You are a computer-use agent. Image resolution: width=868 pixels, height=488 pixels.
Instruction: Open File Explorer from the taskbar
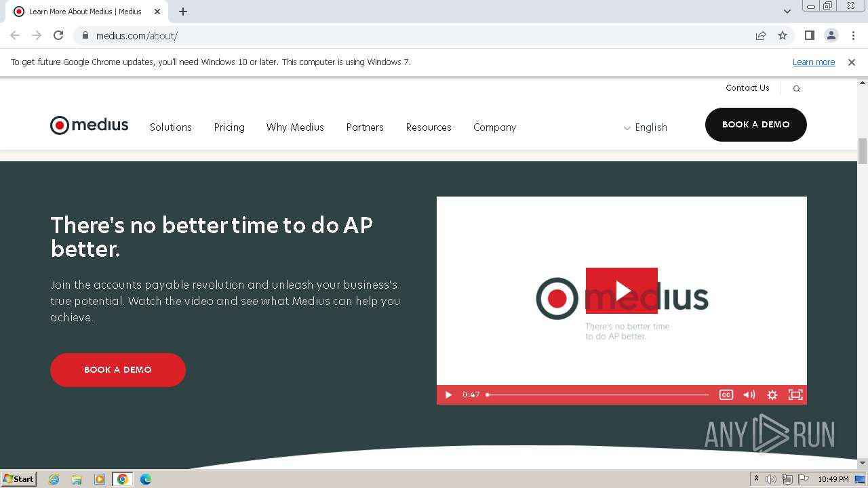coord(77,479)
